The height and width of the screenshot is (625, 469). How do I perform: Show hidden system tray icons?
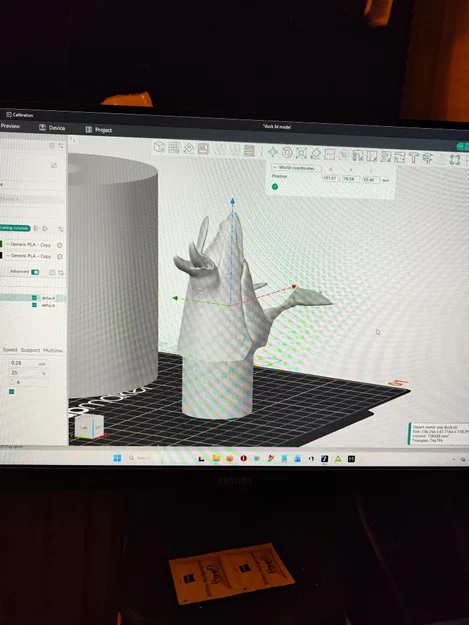point(453,460)
